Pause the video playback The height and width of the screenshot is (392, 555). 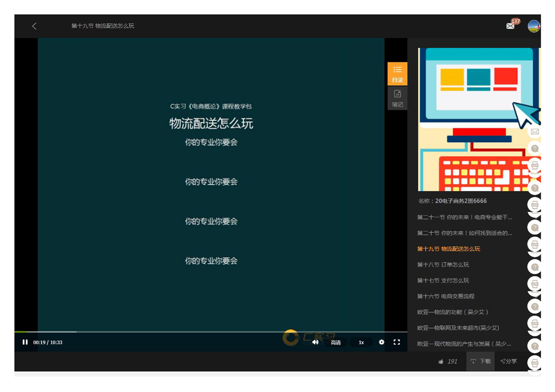(x=25, y=342)
